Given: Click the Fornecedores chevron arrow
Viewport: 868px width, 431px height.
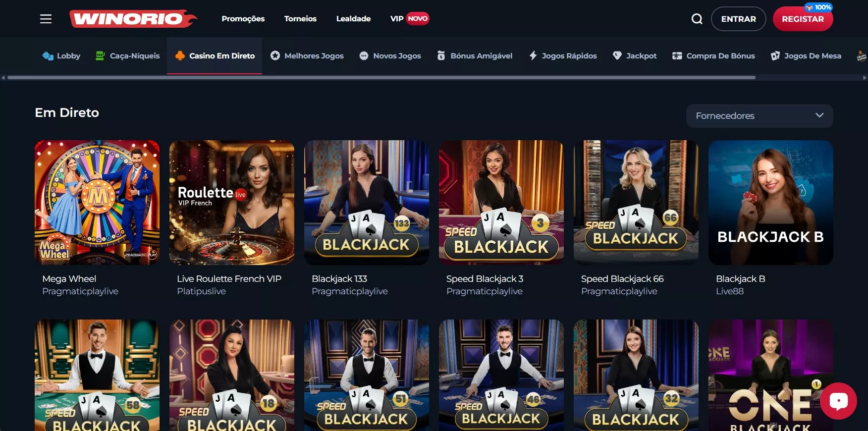Looking at the screenshot, I should tap(819, 115).
